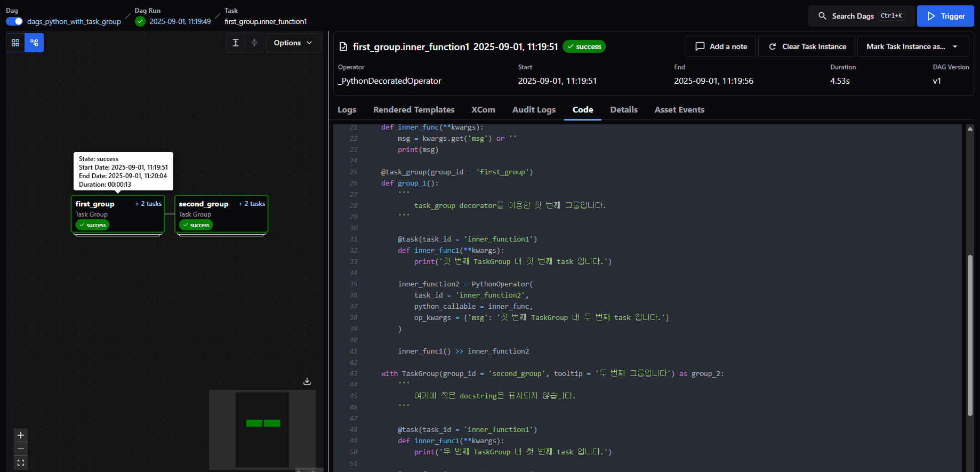Download graph image icon
This screenshot has width=980, height=472.
point(307,381)
